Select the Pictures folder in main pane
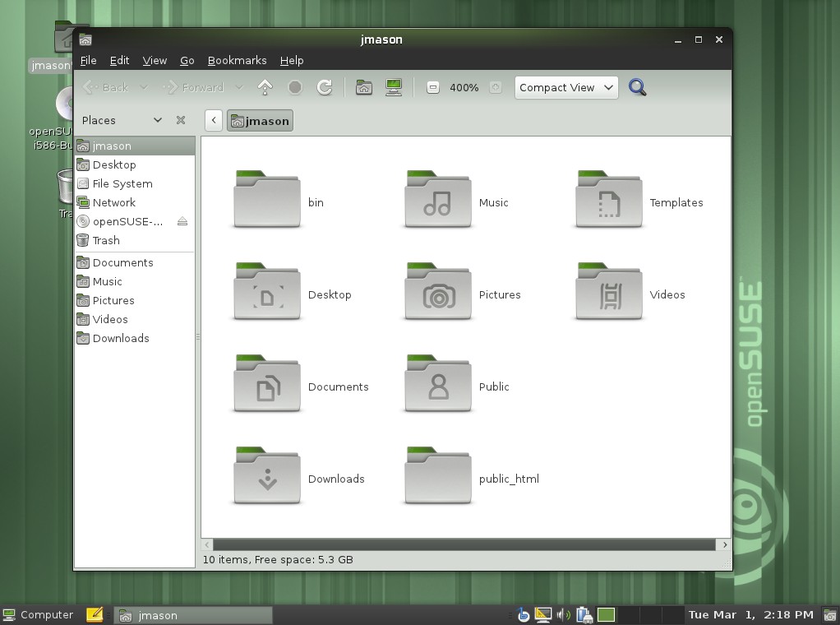The width and height of the screenshot is (840, 625). click(438, 291)
